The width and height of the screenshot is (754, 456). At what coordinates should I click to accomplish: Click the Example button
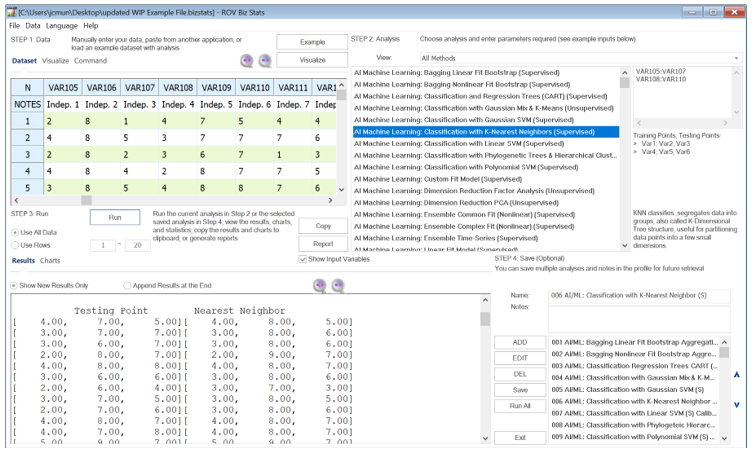(312, 42)
